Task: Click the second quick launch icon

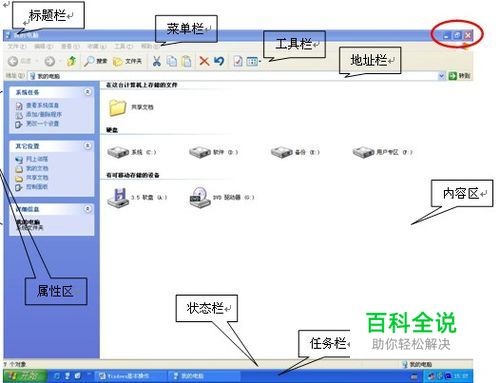Action: click(67, 376)
